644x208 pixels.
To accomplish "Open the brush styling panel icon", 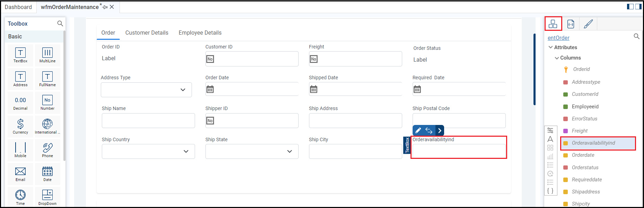I will pyautogui.click(x=588, y=24).
